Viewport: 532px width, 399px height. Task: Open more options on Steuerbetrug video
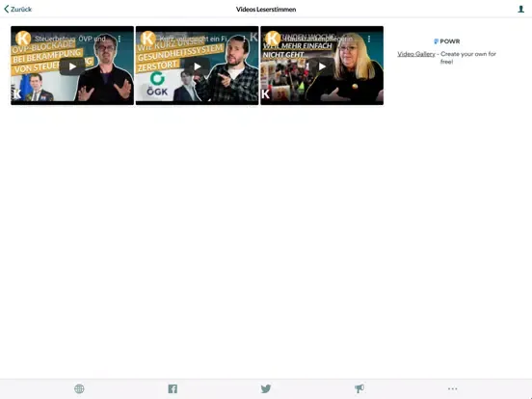click(x=120, y=39)
